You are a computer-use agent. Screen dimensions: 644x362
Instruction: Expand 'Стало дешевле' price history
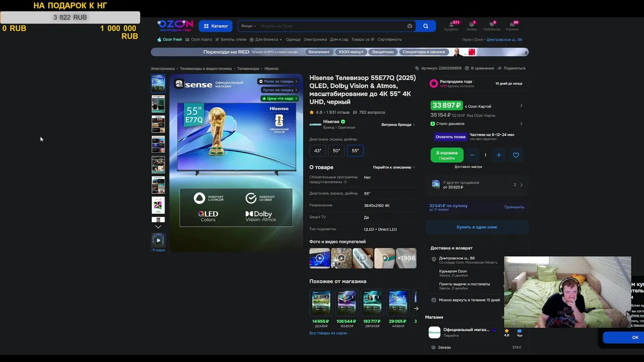(476, 124)
